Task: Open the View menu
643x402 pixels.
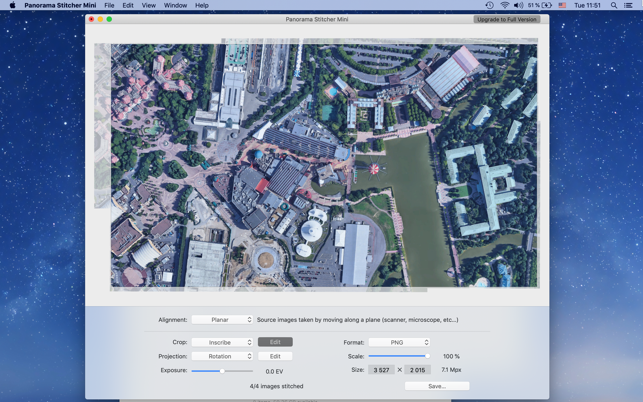Action: click(148, 5)
